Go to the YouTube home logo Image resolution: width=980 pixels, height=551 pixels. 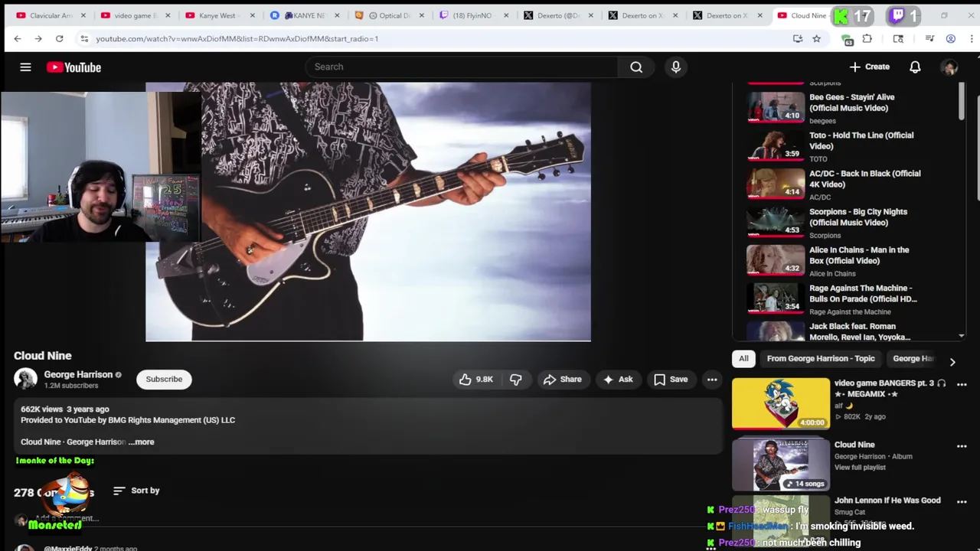click(x=73, y=67)
